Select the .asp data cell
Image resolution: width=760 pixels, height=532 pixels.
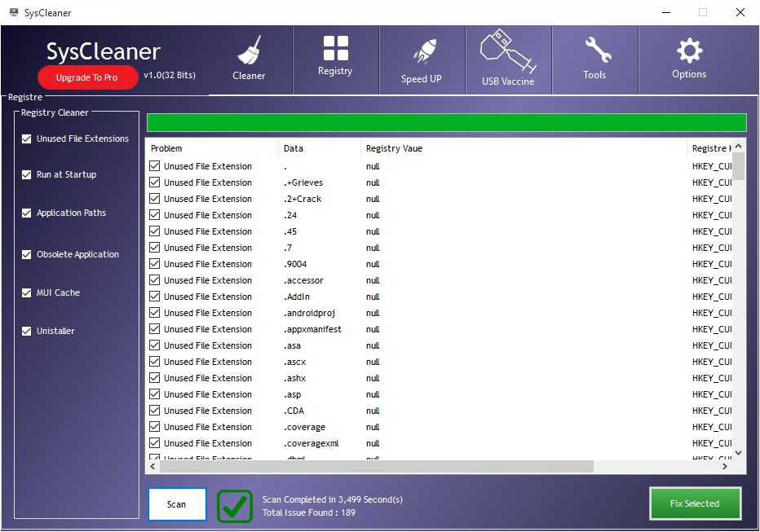pos(292,394)
